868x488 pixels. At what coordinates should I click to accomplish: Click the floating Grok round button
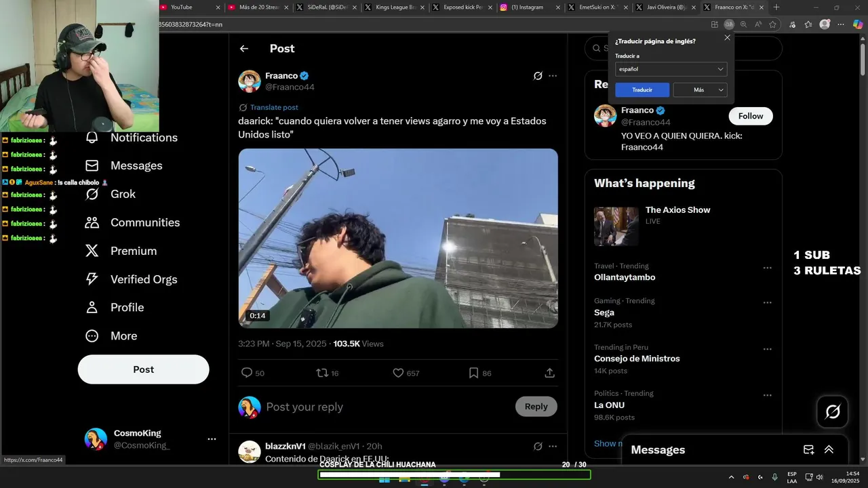832,411
